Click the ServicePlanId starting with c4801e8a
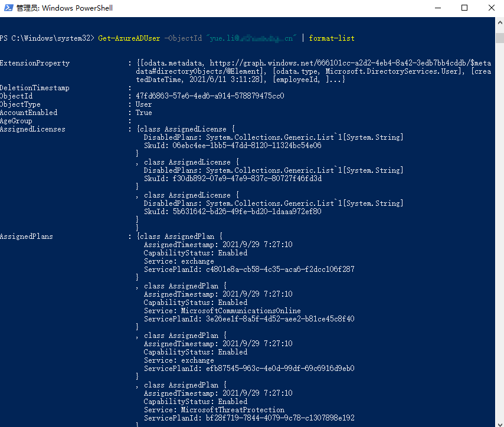This screenshot has height=427, width=504. [x=280, y=270]
